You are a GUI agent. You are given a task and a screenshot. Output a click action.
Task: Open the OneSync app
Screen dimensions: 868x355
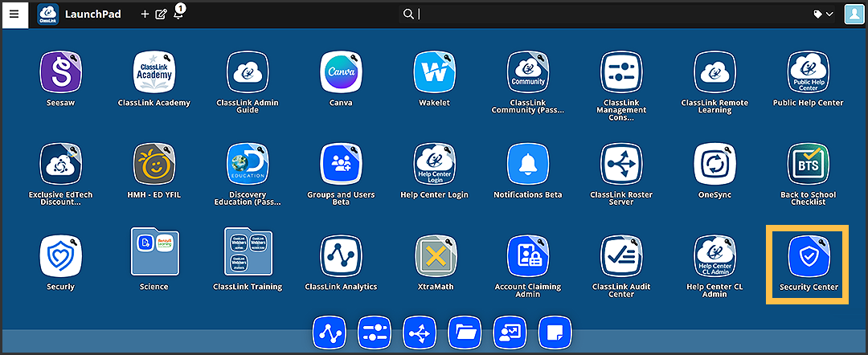pyautogui.click(x=714, y=165)
